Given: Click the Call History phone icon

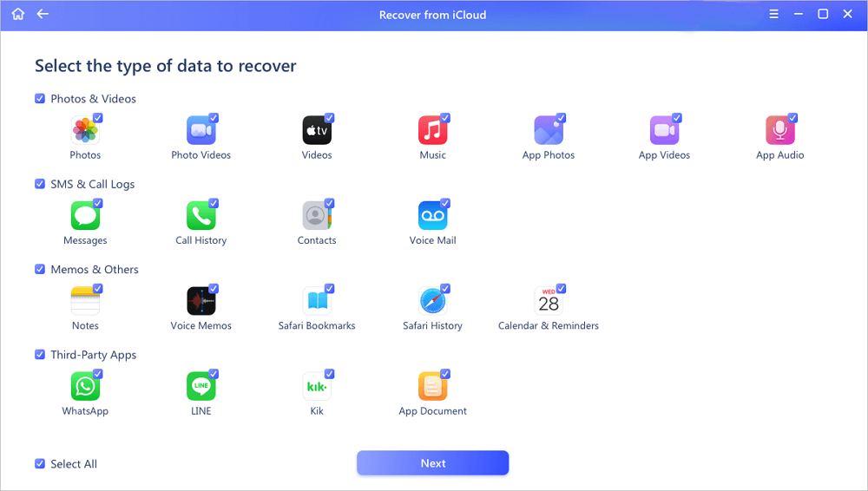Looking at the screenshot, I should coord(201,216).
